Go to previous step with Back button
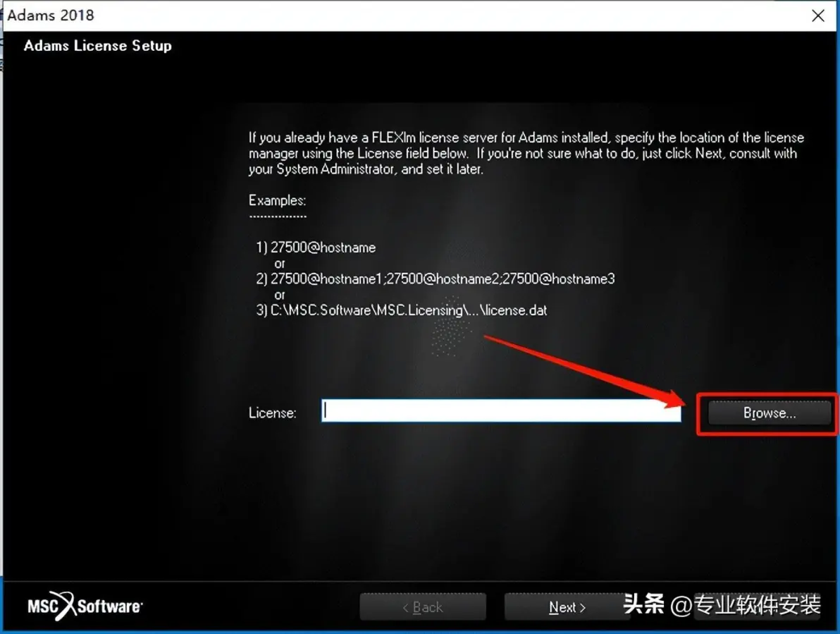 [x=423, y=607]
